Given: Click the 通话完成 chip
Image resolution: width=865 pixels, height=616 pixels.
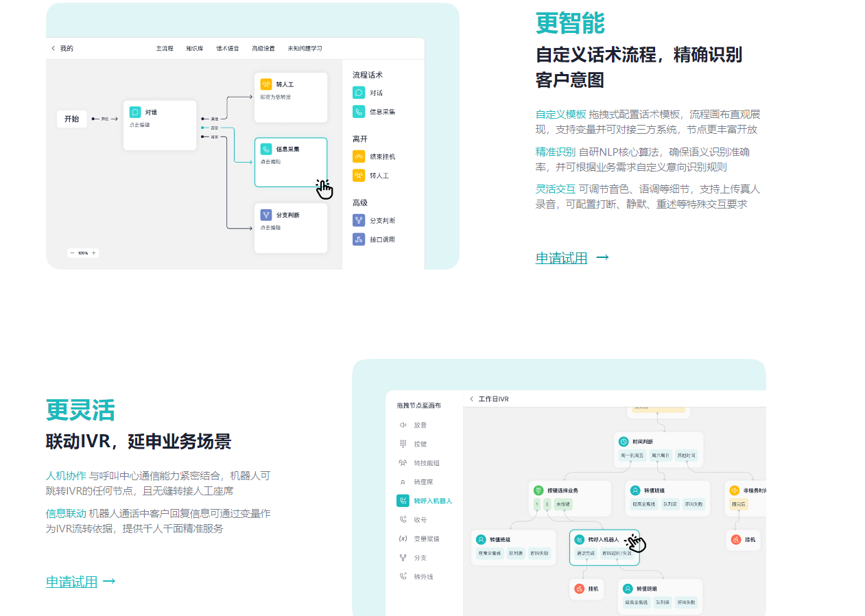Looking at the screenshot, I should [x=586, y=554].
